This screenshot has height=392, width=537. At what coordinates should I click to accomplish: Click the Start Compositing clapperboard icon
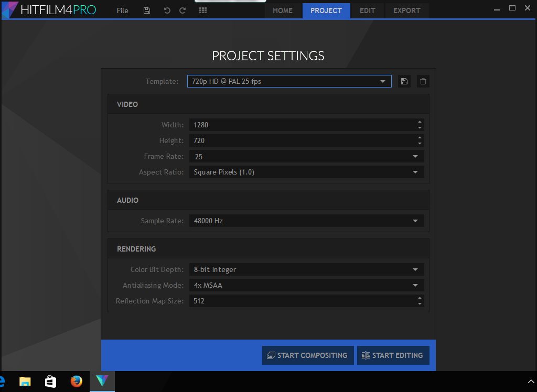[x=271, y=355]
